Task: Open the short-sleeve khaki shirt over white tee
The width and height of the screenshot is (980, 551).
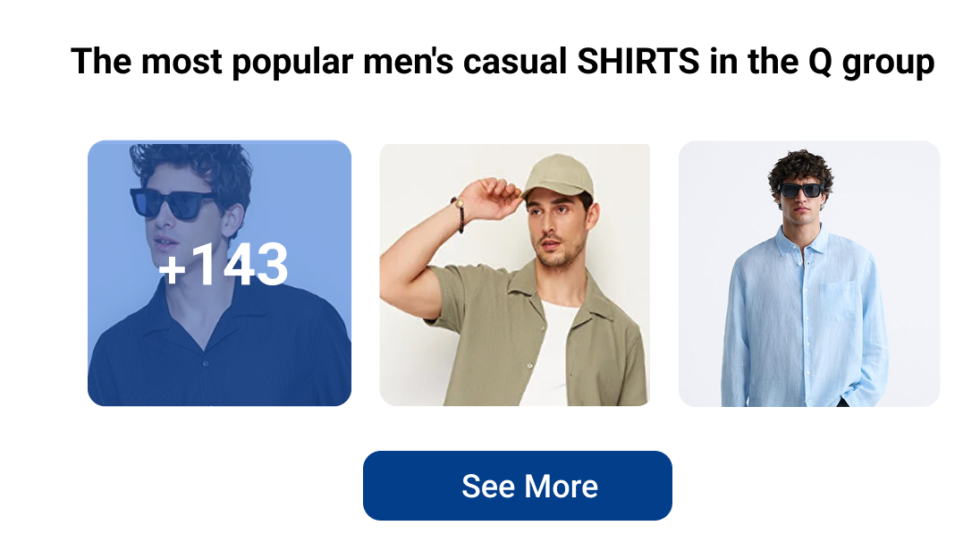Action: (514, 275)
